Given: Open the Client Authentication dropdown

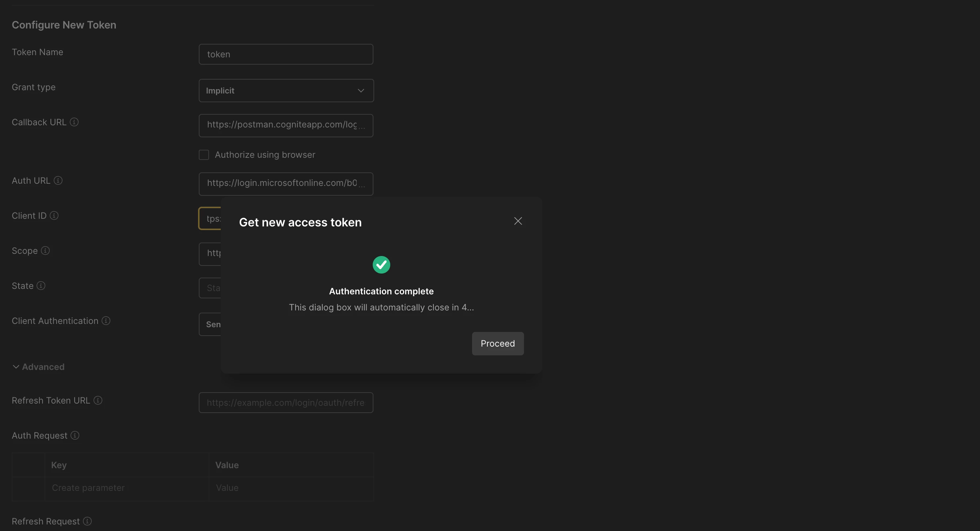Looking at the screenshot, I should pyautogui.click(x=210, y=324).
